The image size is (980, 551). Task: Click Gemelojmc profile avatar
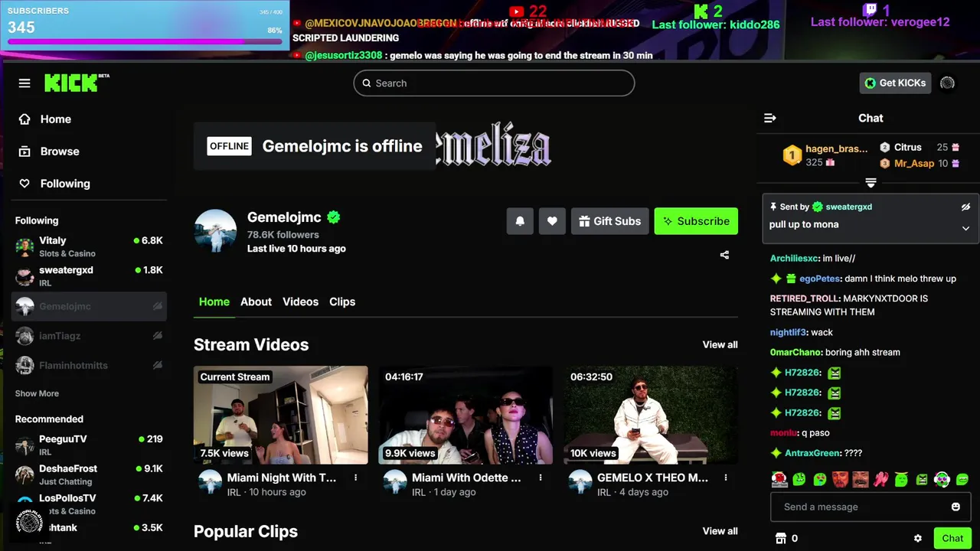[215, 230]
